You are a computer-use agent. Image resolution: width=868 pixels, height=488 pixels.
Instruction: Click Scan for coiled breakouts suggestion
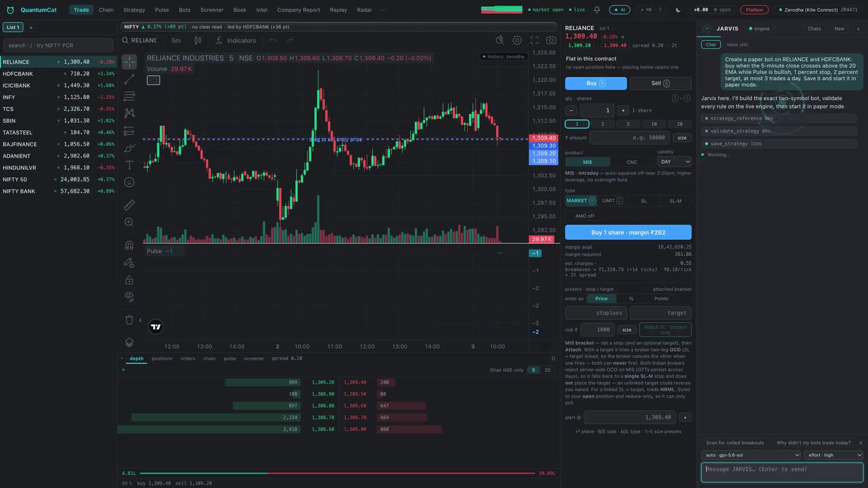coord(735,443)
